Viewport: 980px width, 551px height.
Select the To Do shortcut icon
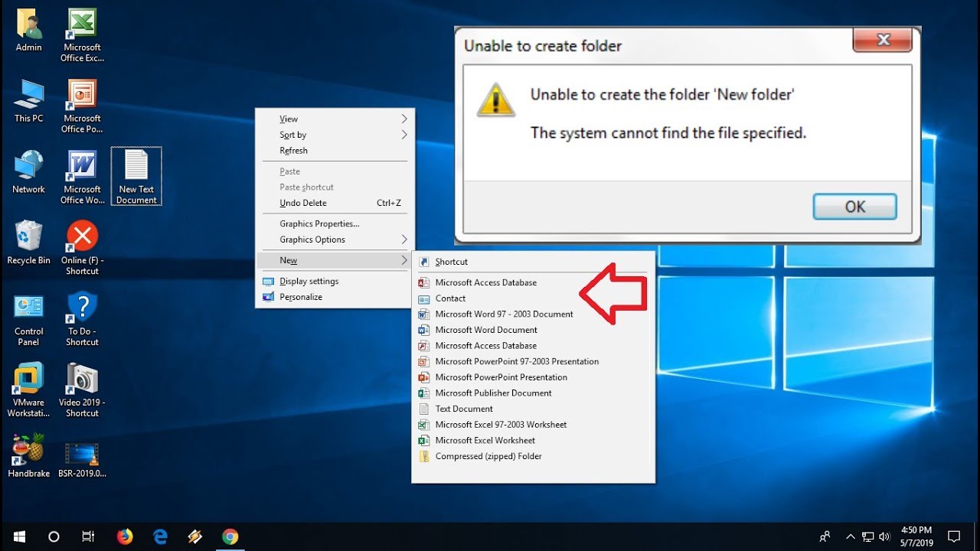(x=82, y=320)
